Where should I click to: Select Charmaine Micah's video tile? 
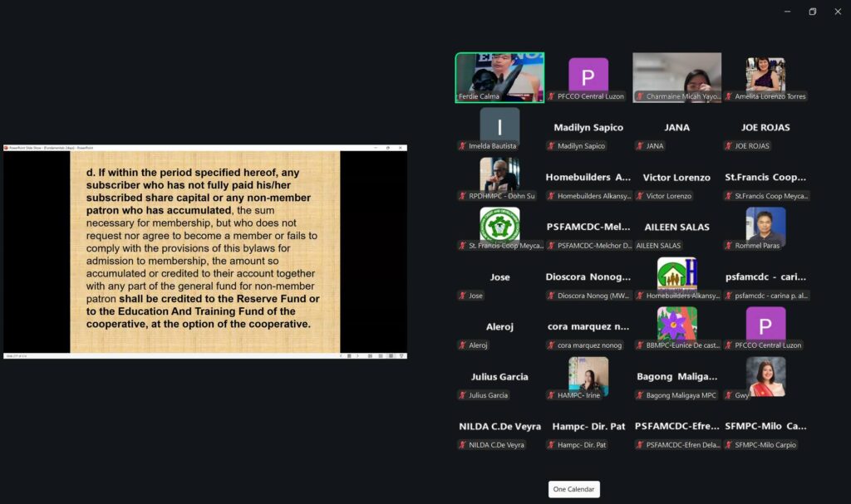(676, 77)
